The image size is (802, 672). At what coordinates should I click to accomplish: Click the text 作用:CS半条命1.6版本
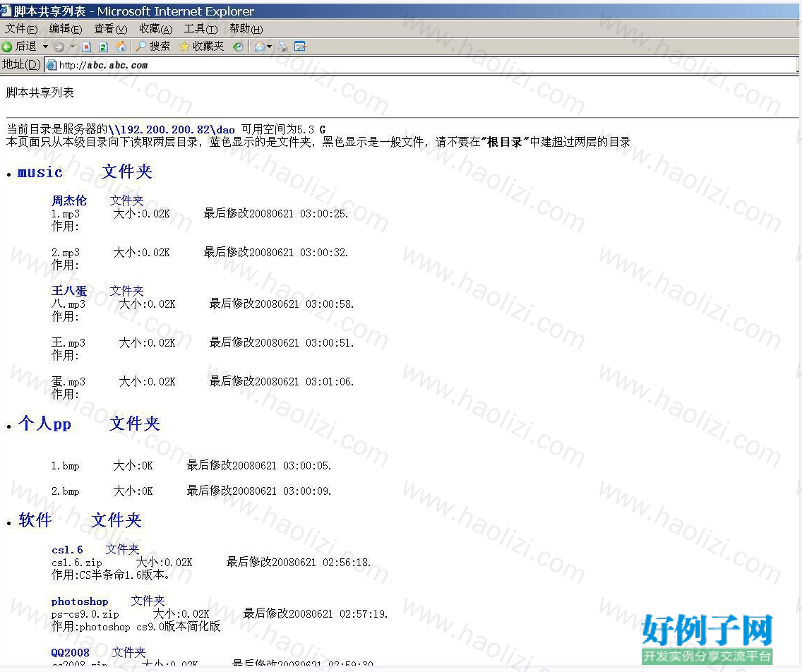pos(111,575)
